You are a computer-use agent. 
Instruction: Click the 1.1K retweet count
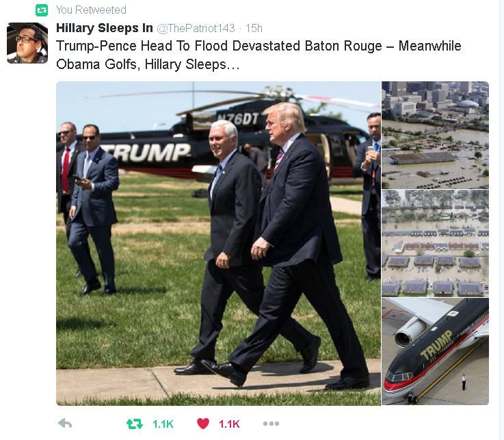(163, 424)
